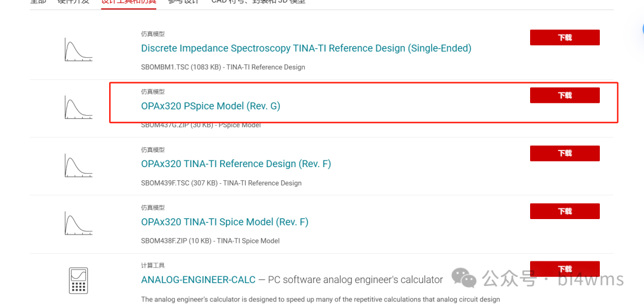The image size is (644, 305).
Task: Open the OPAx320 TINA-TI Reference Design (Rev. F) link
Action: tap(236, 164)
